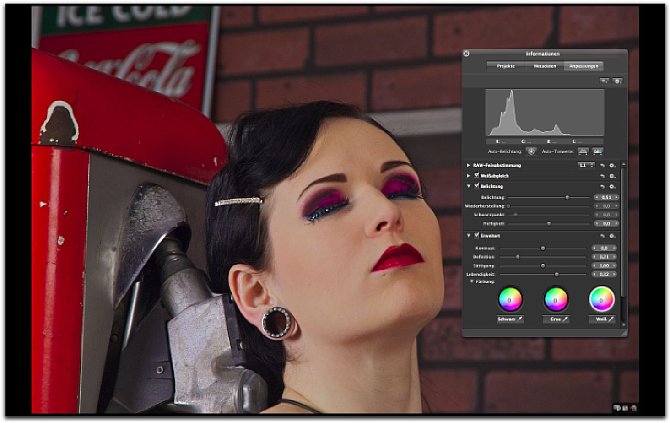Image resolution: width=670 pixels, height=423 pixels.
Task: Click the Kontrast value field
Action: coord(604,248)
